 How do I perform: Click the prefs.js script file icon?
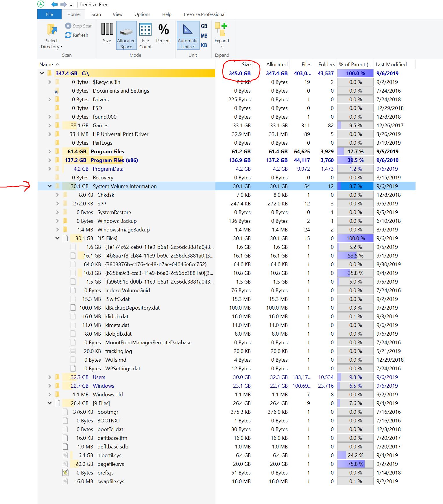click(66, 472)
